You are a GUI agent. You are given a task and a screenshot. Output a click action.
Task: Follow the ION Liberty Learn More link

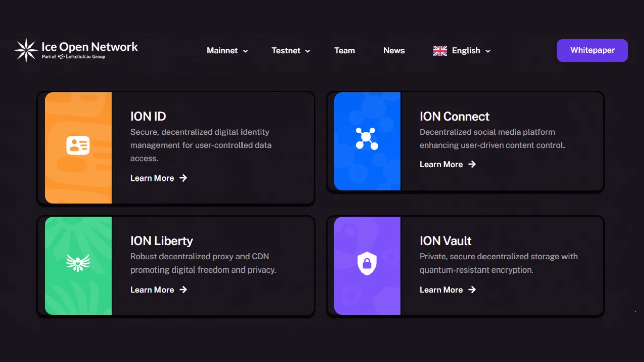(x=152, y=290)
